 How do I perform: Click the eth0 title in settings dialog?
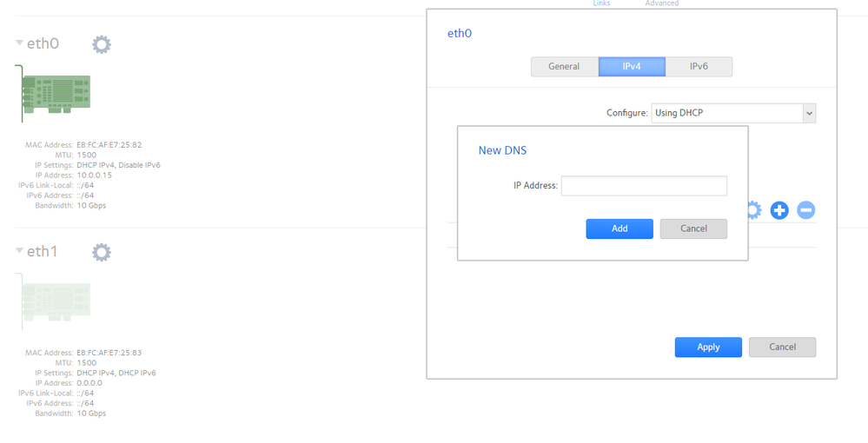tap(460, 34)
